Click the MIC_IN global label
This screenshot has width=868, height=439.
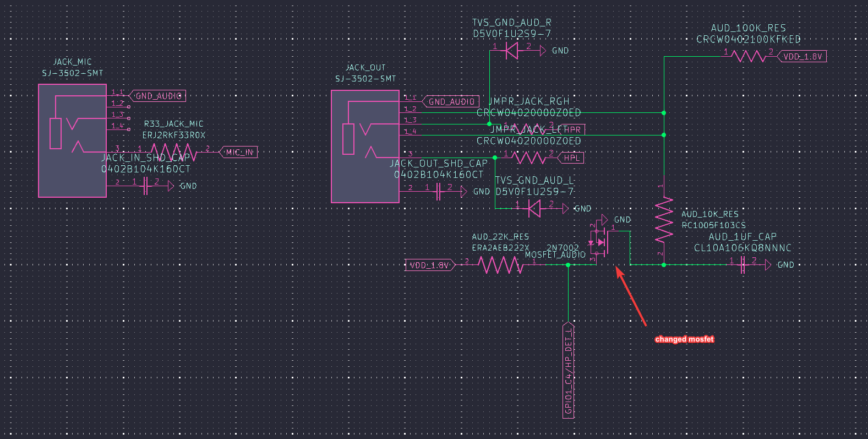coord(238,152)
